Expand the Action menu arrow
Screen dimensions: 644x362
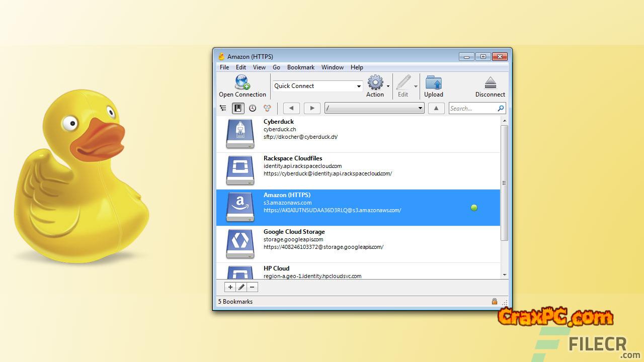388,86
